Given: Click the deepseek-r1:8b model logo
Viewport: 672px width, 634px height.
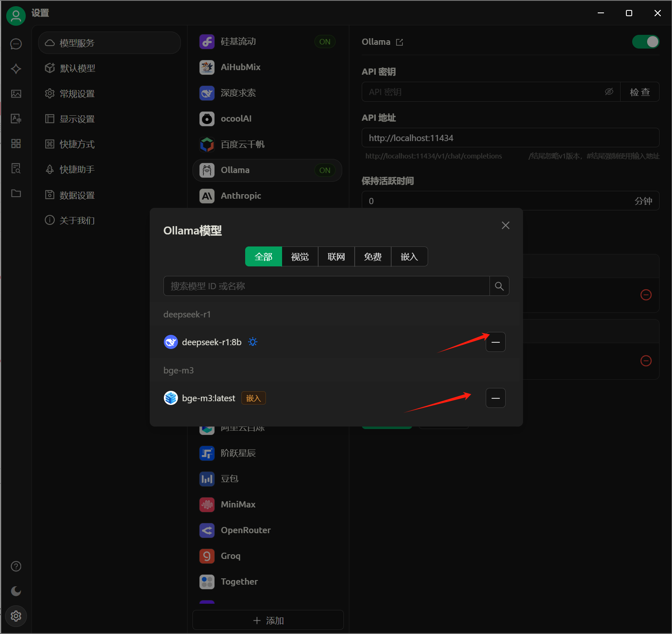Looking at the screenshot, I should [x=171, y=342].
